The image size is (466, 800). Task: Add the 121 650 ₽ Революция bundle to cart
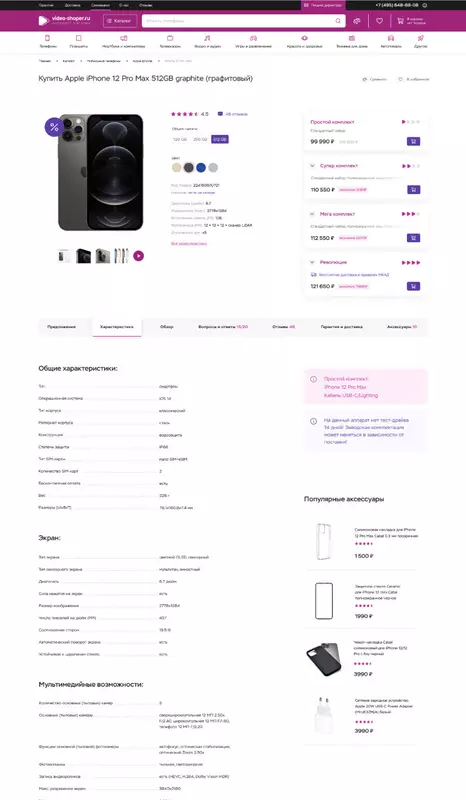[413, 286]
